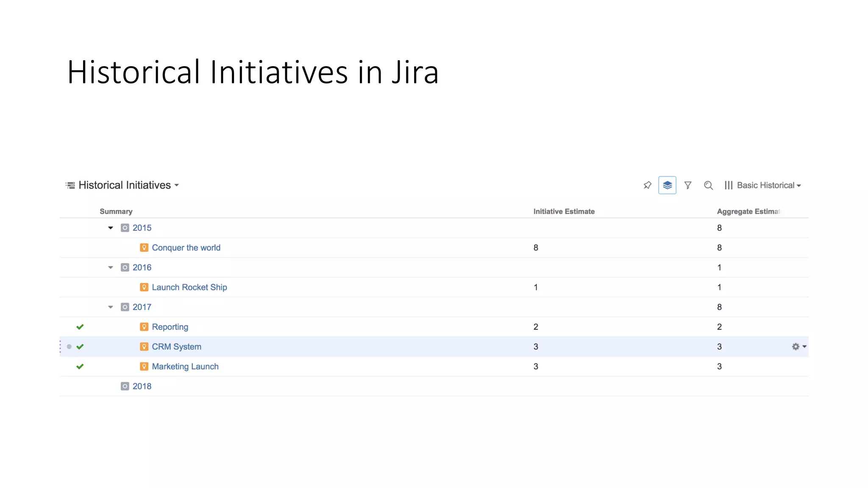
Task: Click Aggregate Estimate 1 on the 2016 row
Action: pos(719,267)
